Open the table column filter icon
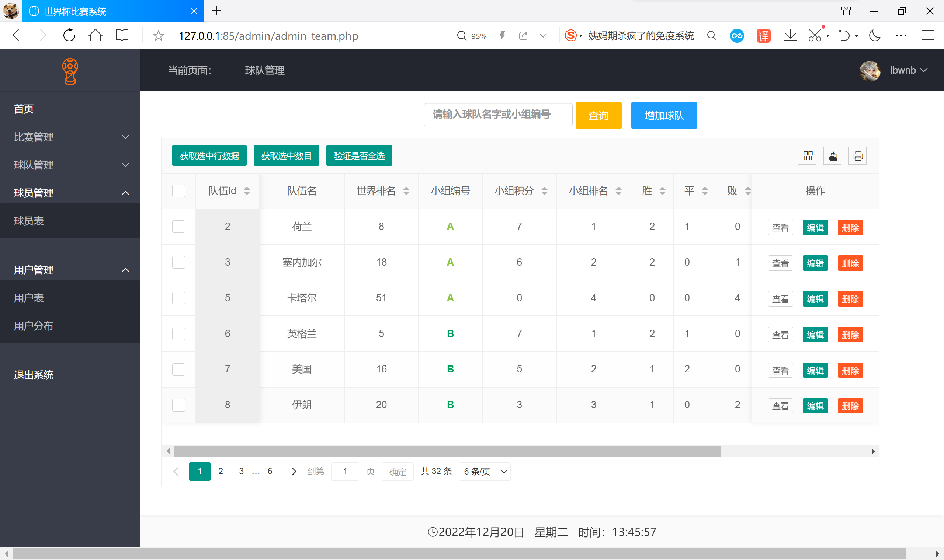 pos(807,156)
